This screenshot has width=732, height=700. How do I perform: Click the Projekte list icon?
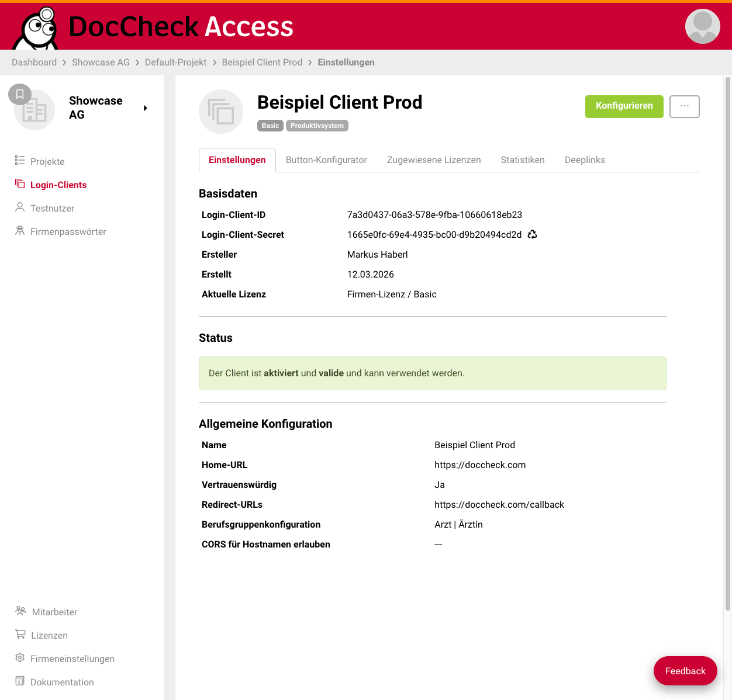click(x=20, y=161)
